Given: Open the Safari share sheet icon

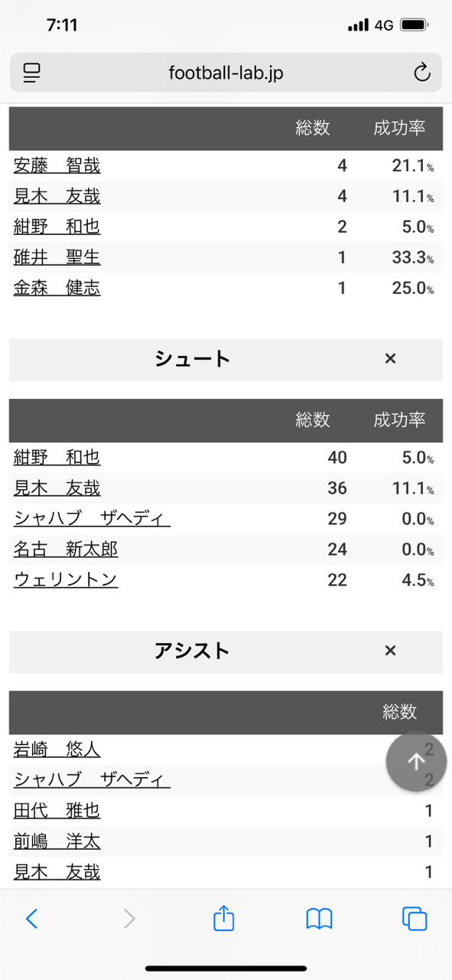Looking at the screenshot, I should click(223, 917).
